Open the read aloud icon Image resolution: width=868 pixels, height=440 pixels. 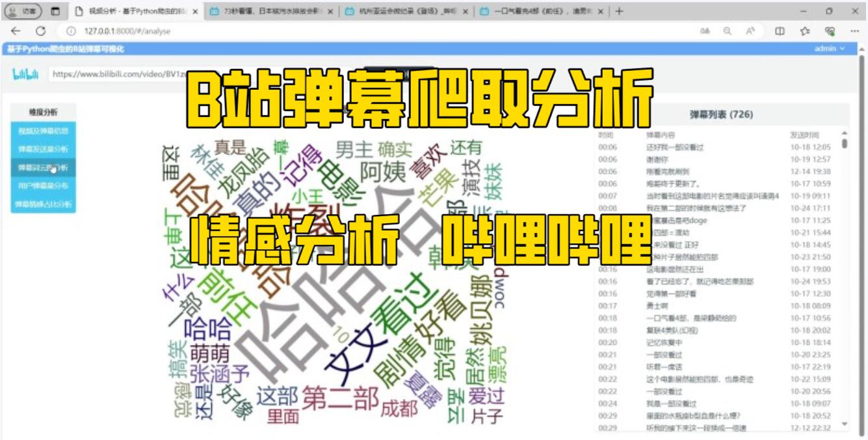750,31
